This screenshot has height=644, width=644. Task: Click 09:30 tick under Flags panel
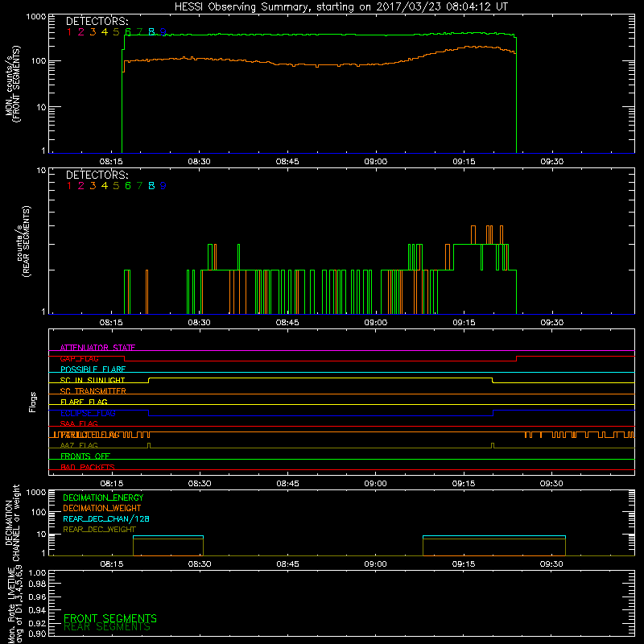[x=551, y=484]
